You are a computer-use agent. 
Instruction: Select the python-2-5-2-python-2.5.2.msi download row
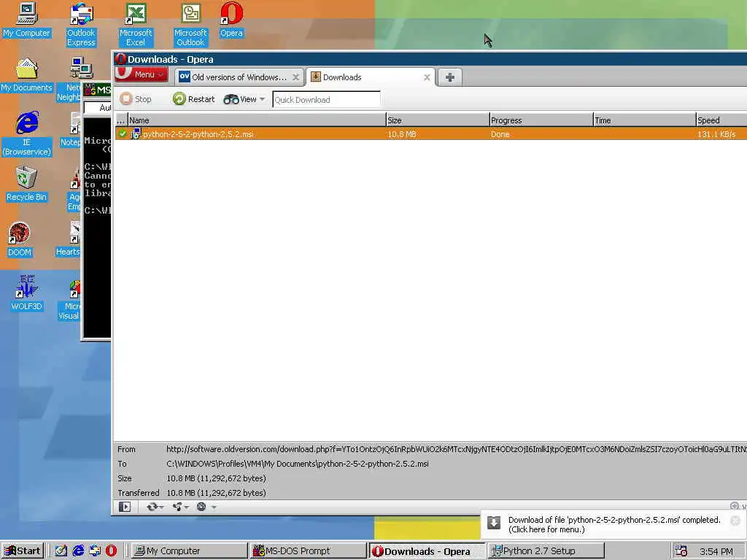point(430,134)
